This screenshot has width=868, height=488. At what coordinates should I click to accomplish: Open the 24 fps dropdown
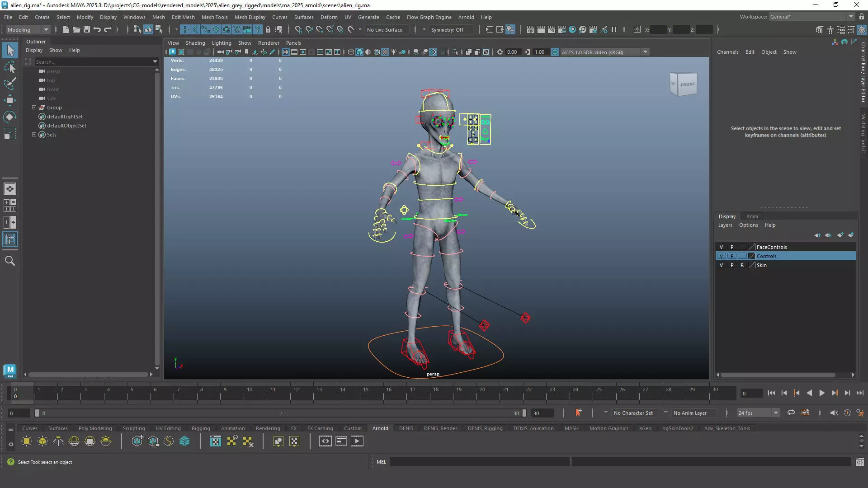click(x=758, y=413)
